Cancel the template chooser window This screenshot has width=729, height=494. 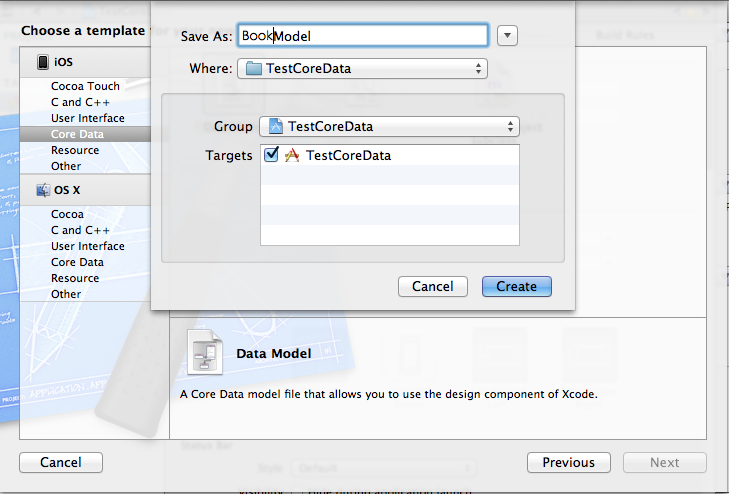click(x=61, y=462)
